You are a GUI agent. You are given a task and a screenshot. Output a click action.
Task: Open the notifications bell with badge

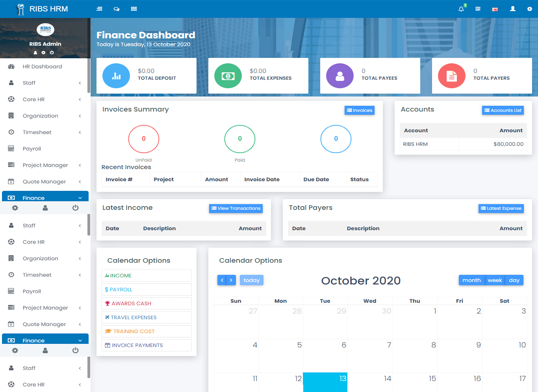coord(461,8)
